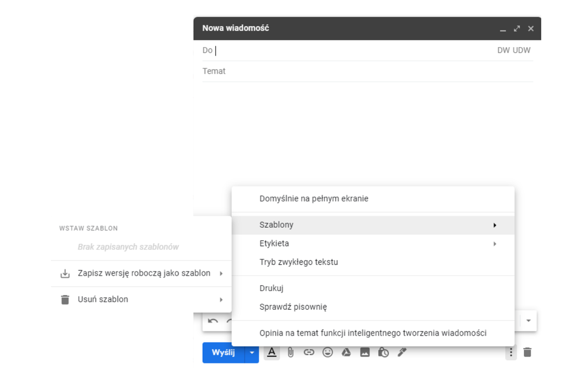Open the emoji picker icon

[327, 352]
